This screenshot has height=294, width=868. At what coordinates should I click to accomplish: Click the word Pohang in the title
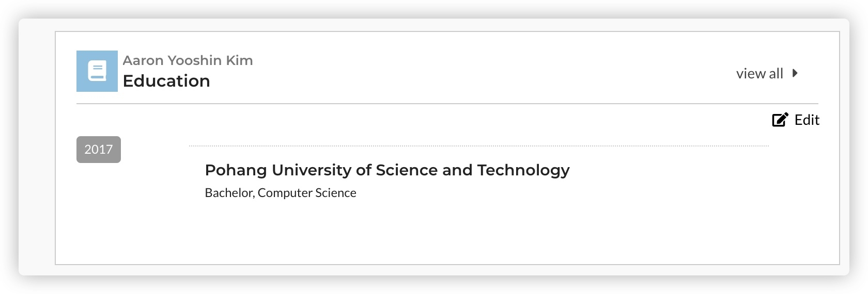click(x=236, y=170)
